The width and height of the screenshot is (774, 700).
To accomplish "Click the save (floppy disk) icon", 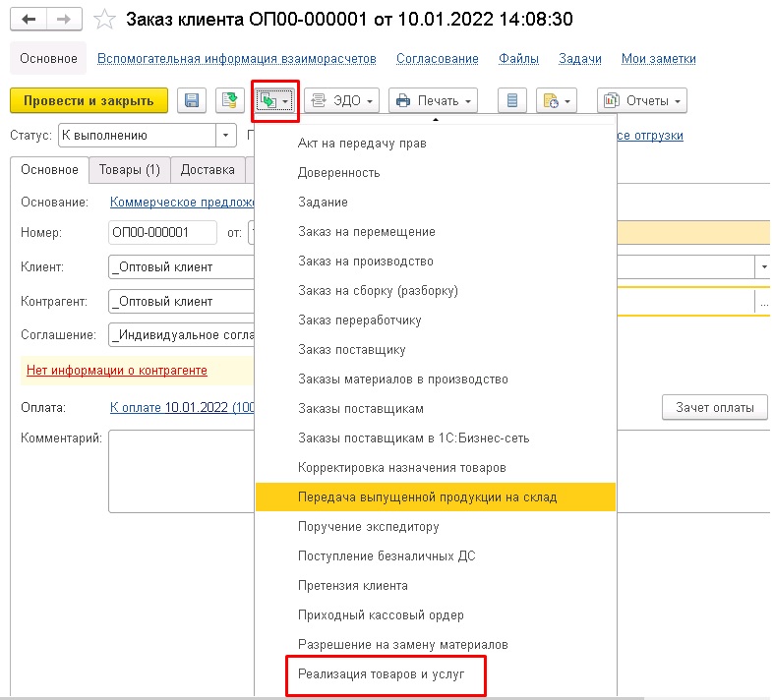I will [x=193, y=100].
